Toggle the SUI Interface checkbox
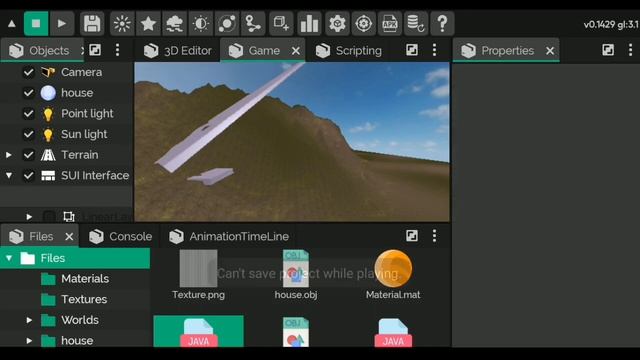 click(x=28, y=176)
